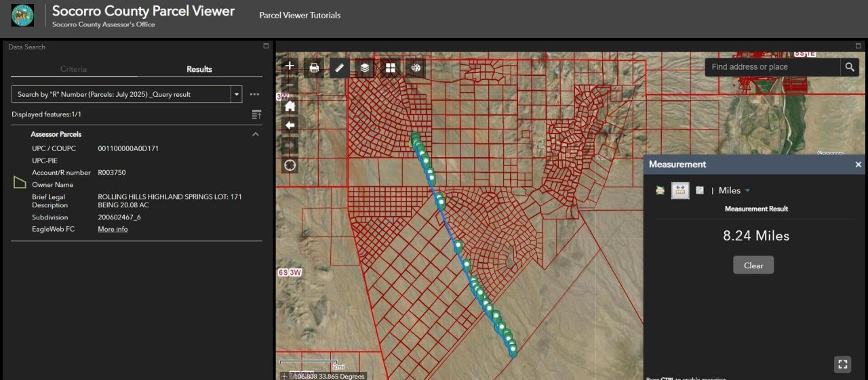Open the Draw palette tool
Image resolution: width=868 pixels, height=380 pixels.
(416, 68)
